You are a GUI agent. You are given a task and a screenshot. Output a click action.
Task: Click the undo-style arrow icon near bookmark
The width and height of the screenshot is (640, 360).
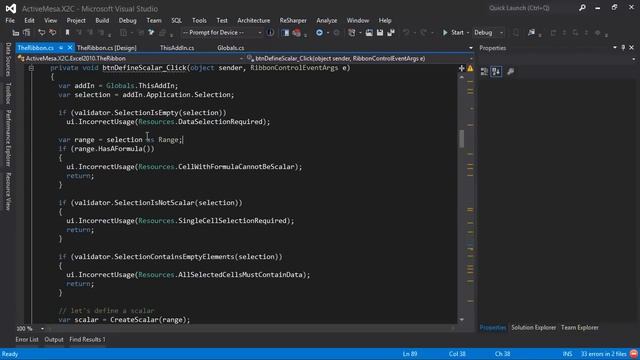[x=41, y=33]
